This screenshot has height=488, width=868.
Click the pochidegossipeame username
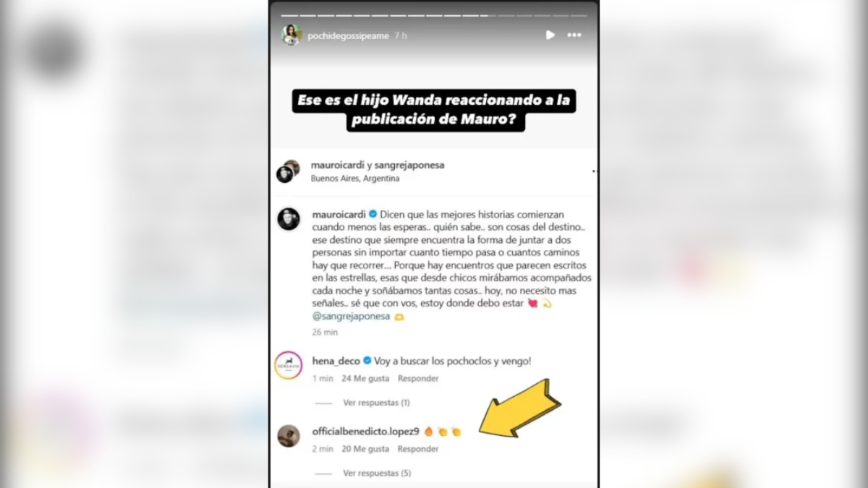pos(349,35)
